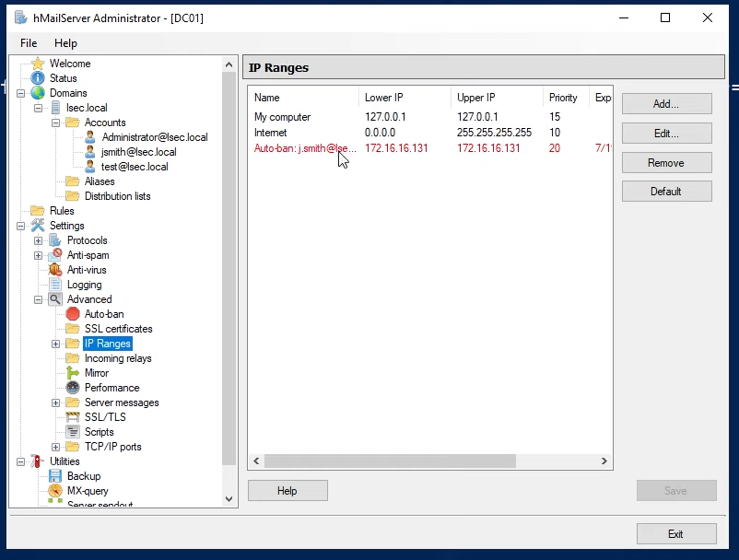
Task: Click the list's horizontal scrollbar right arrow
Action: click(x=604, y=461)
